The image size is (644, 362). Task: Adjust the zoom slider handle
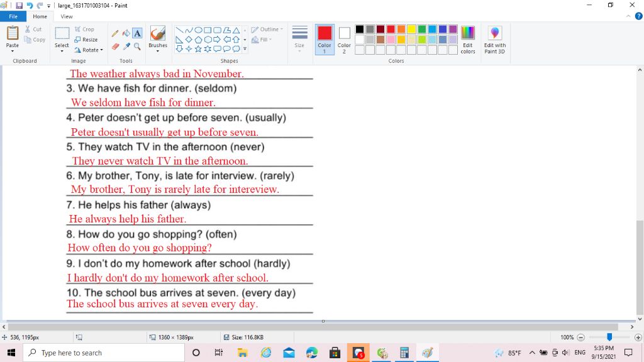point(609,337)
